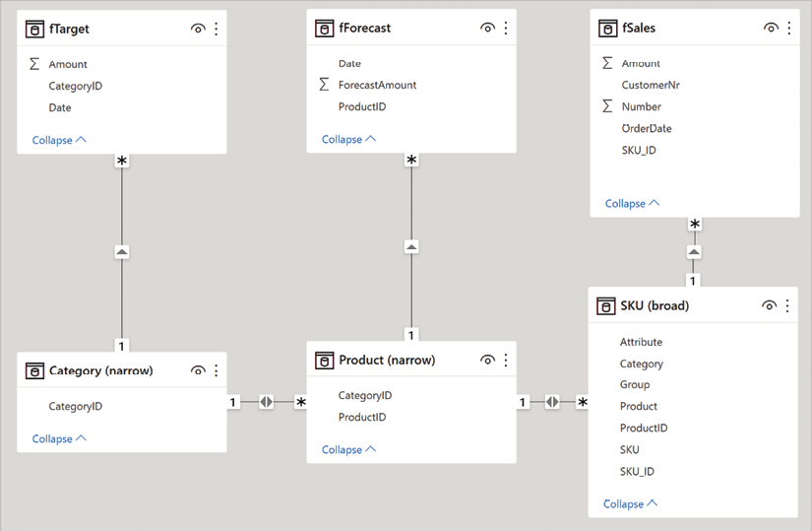This screenshot has height=531, width=812.
Task: Collapse the SKU (broad) table card
Action: tap(630, 504)
